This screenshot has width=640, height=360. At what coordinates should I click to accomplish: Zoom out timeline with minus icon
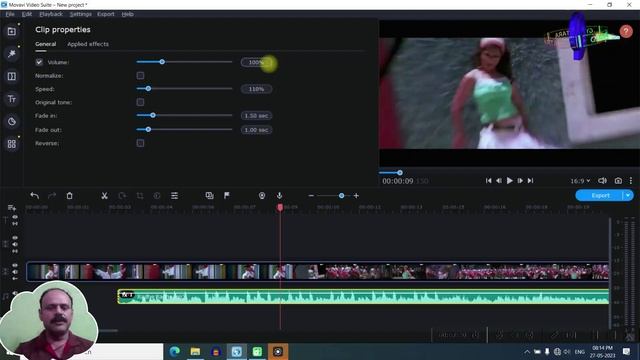tap(311, 196)
